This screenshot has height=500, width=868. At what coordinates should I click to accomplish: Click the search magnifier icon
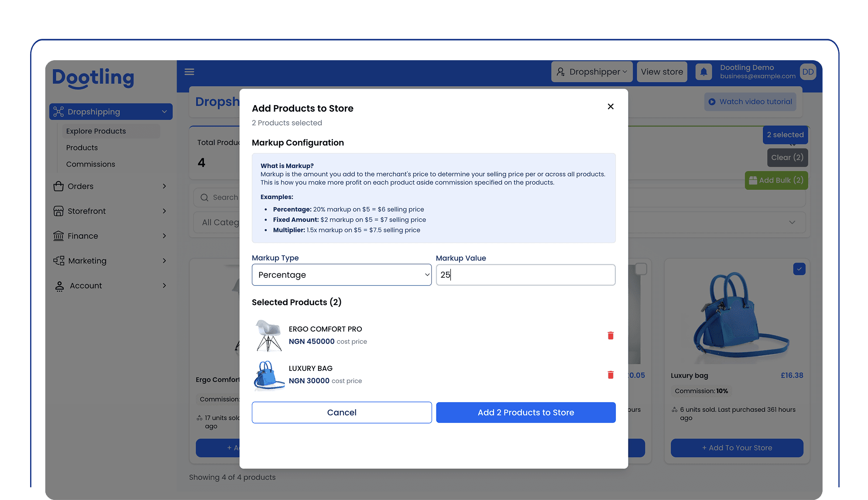click(x=204, y=197)
